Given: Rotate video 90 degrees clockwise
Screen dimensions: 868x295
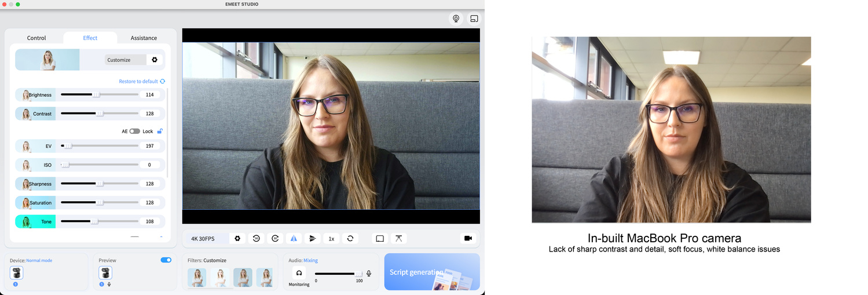Looking at the screenshot, I should click(275, 238).
